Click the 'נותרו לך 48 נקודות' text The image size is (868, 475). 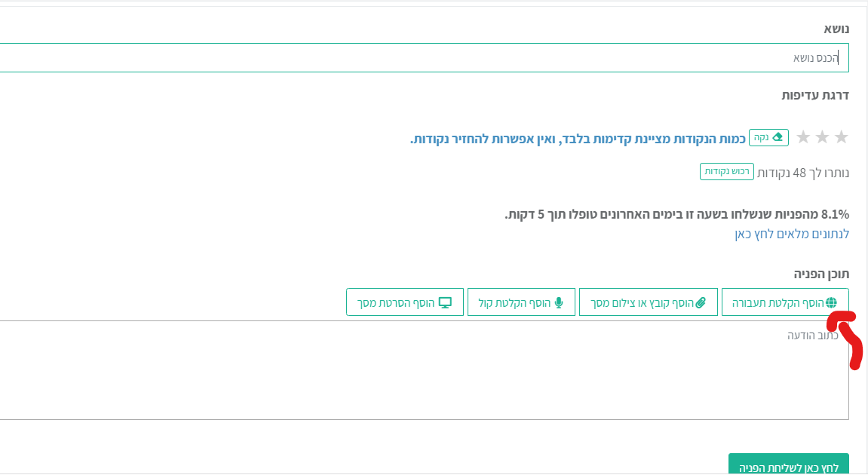point(803,173)
